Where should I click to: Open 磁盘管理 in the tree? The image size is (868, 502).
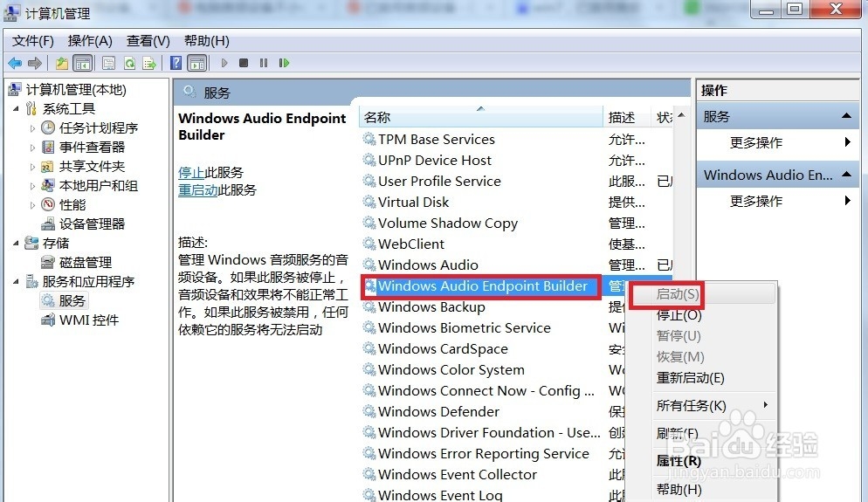tap(86, 262)
